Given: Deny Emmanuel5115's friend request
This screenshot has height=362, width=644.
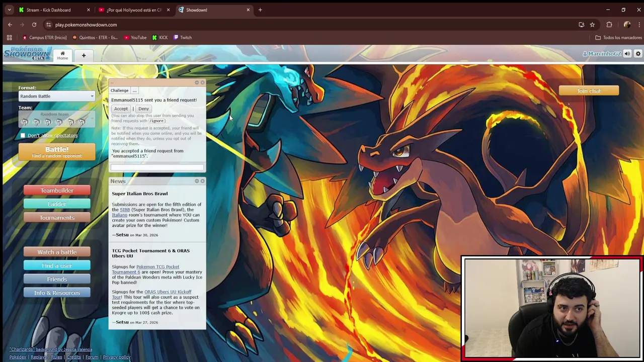Looking at the screenshot, I should pyautogui.click(x=143, y=109).
